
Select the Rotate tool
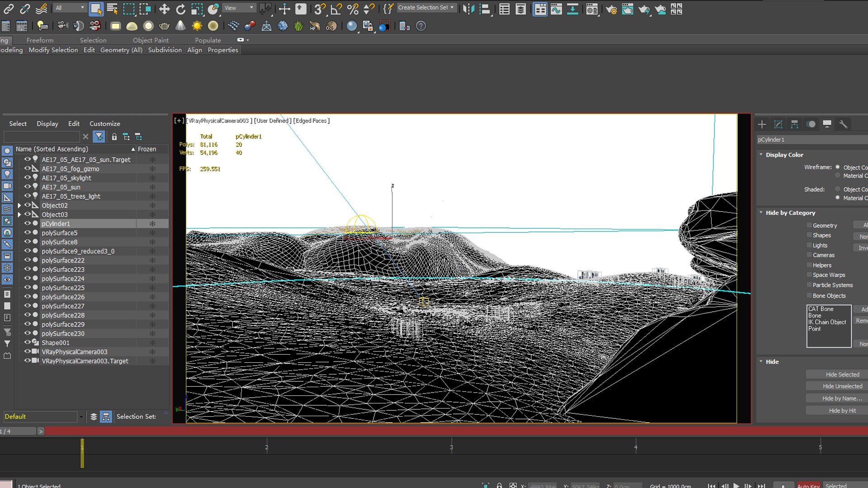[x=180, y=9]
